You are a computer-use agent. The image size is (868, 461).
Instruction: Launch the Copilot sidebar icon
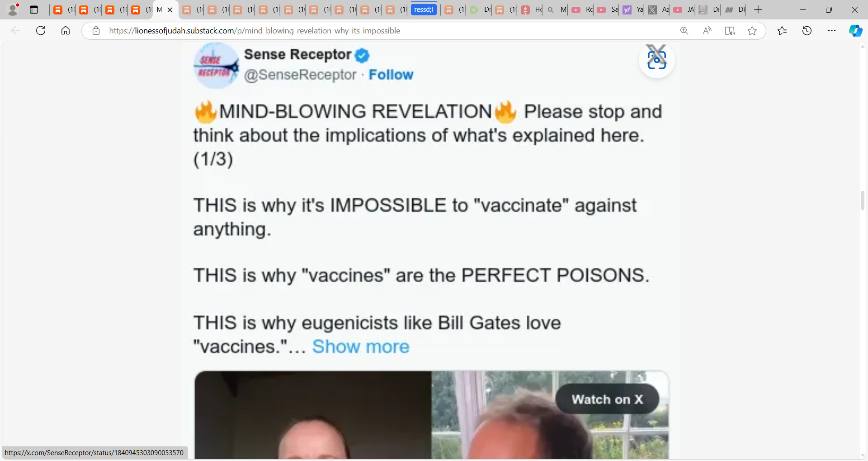pos(855,31)
